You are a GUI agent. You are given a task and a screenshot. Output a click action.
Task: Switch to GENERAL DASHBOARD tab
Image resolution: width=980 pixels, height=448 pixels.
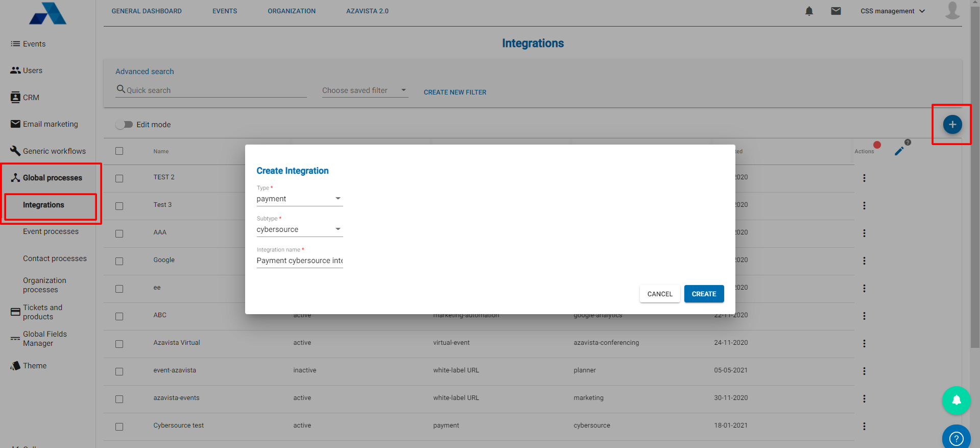point(147,11)
